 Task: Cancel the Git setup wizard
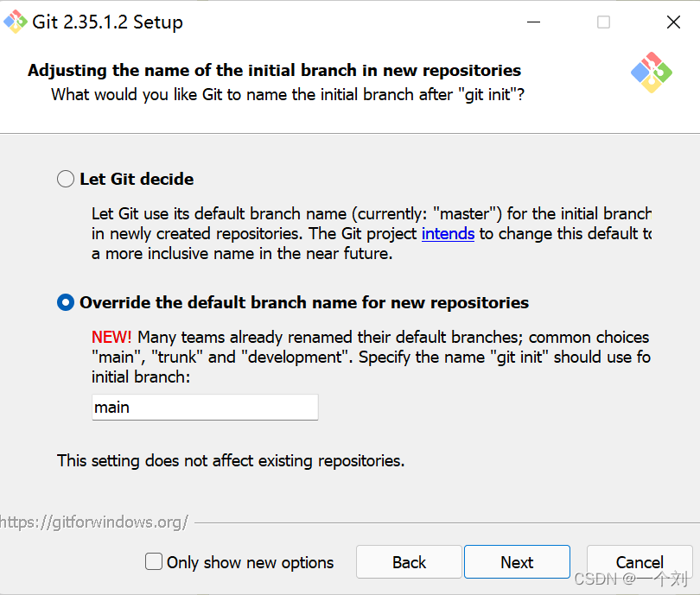pos(640,562)
